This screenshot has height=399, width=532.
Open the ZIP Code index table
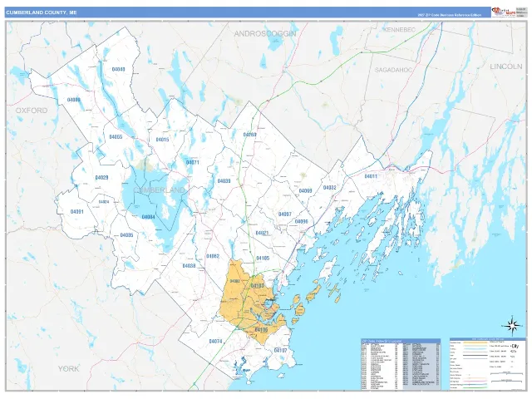401,364
